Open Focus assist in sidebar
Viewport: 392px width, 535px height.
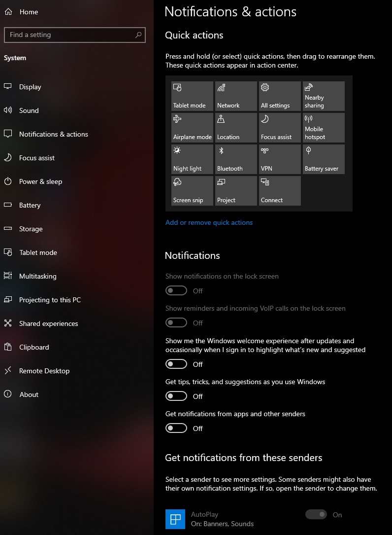click(x=77, y=158)
